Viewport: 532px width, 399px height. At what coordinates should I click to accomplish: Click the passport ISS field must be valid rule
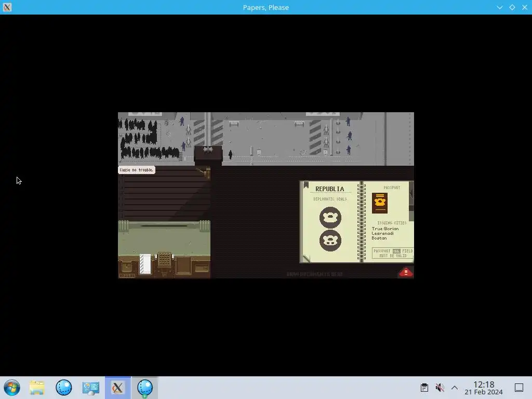[393, 253]
